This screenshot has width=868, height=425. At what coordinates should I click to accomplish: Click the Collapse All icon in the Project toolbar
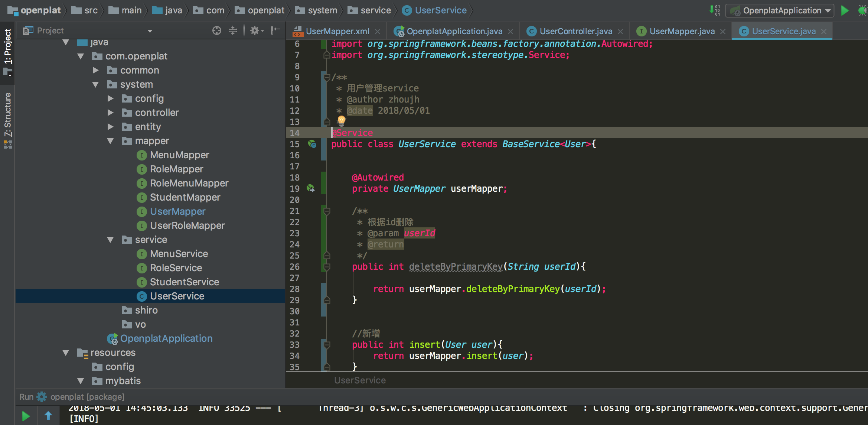(x=233, y=30)
